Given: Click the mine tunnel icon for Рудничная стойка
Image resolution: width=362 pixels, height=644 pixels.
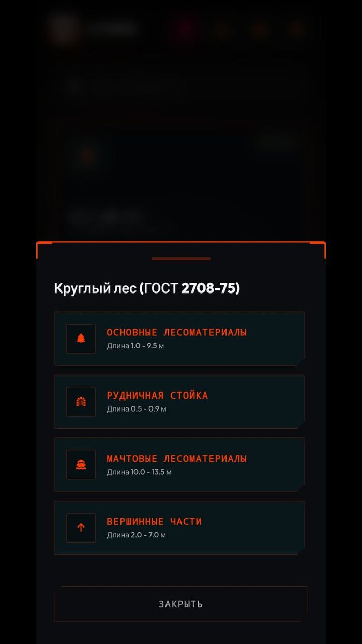Looking at the screenshot, I should [x=81, y=402].
